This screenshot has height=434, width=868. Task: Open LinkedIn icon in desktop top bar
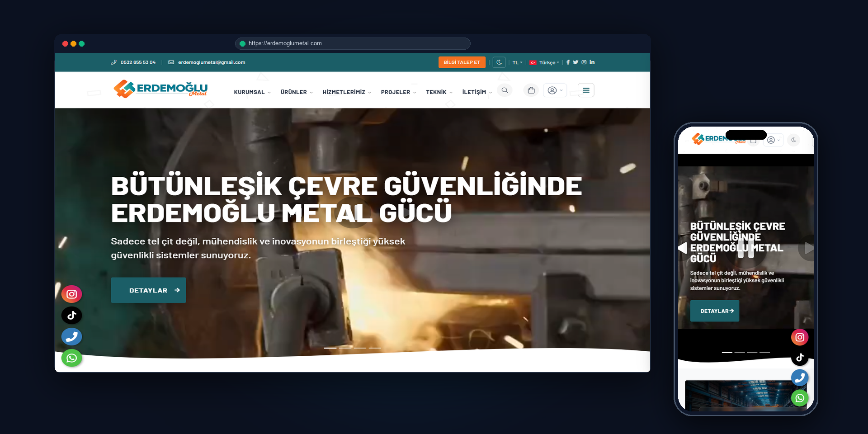point(592,62)
